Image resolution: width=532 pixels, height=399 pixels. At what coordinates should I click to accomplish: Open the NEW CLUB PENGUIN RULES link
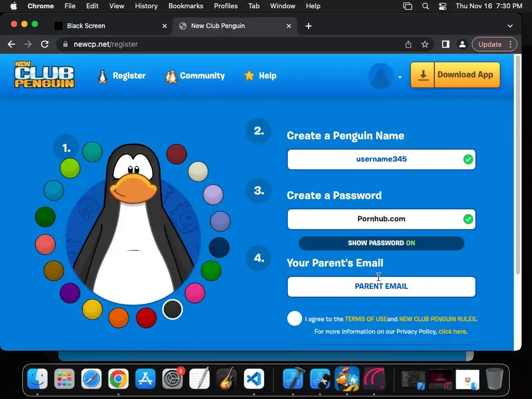pyautogui.click(x=437, y=319)
